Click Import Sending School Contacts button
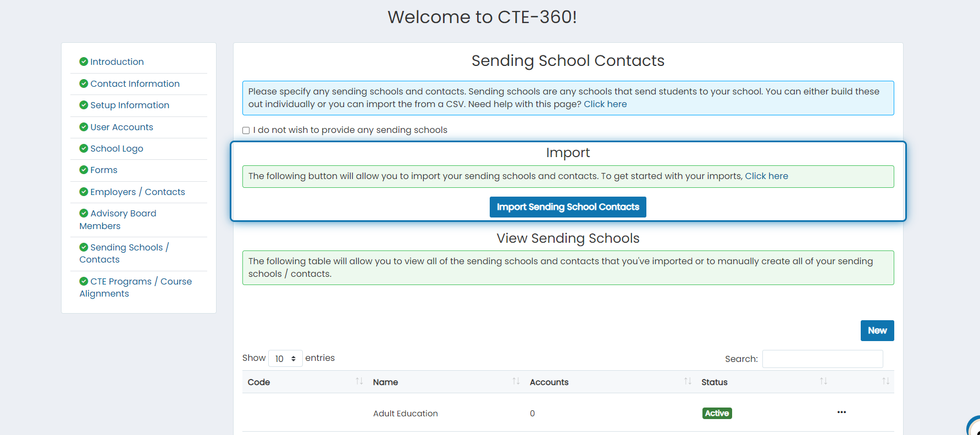 [568, 207]
